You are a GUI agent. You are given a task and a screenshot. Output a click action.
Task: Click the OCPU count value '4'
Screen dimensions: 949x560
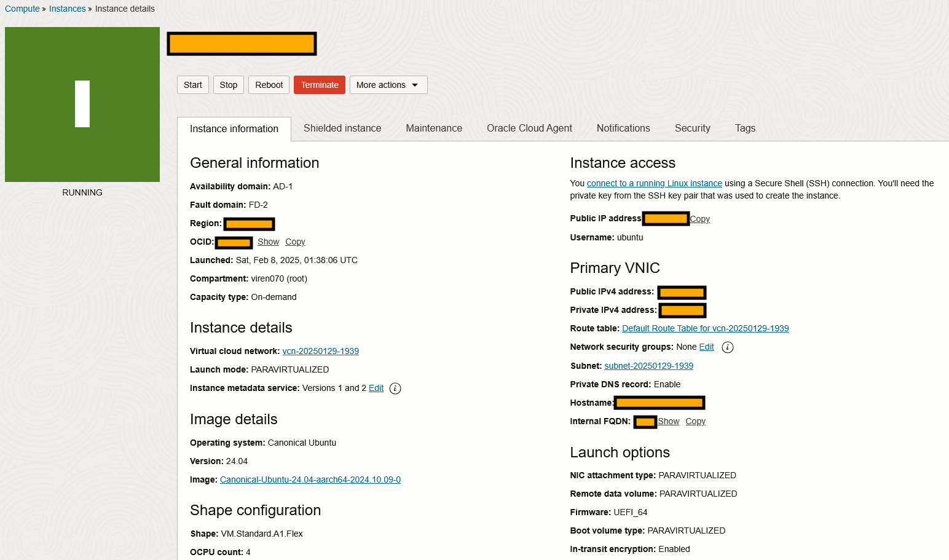(x=248, y=552)
